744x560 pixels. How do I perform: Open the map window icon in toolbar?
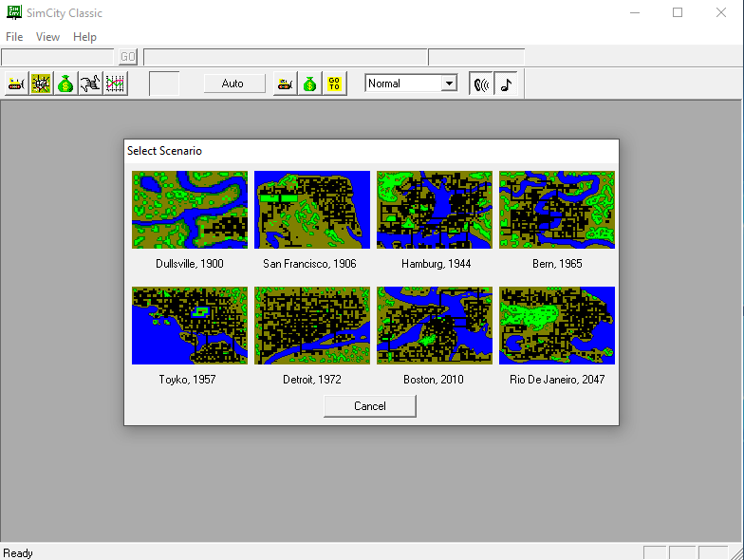click(41, 84)
